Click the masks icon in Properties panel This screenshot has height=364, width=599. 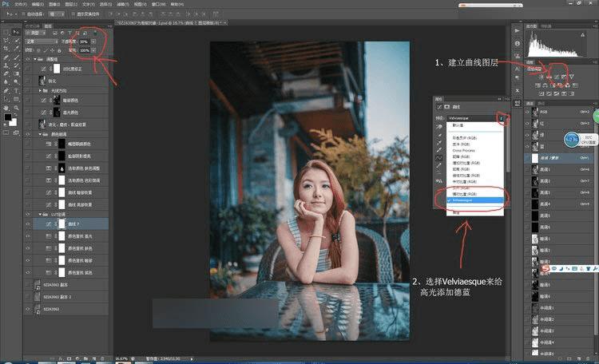(x=447, y=107)
